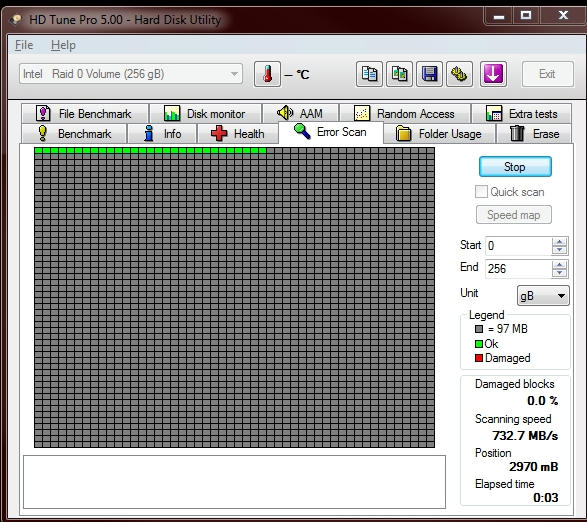Screen dimensions: 587x522
Task: Stop the error scan
Action: [515, 167]
